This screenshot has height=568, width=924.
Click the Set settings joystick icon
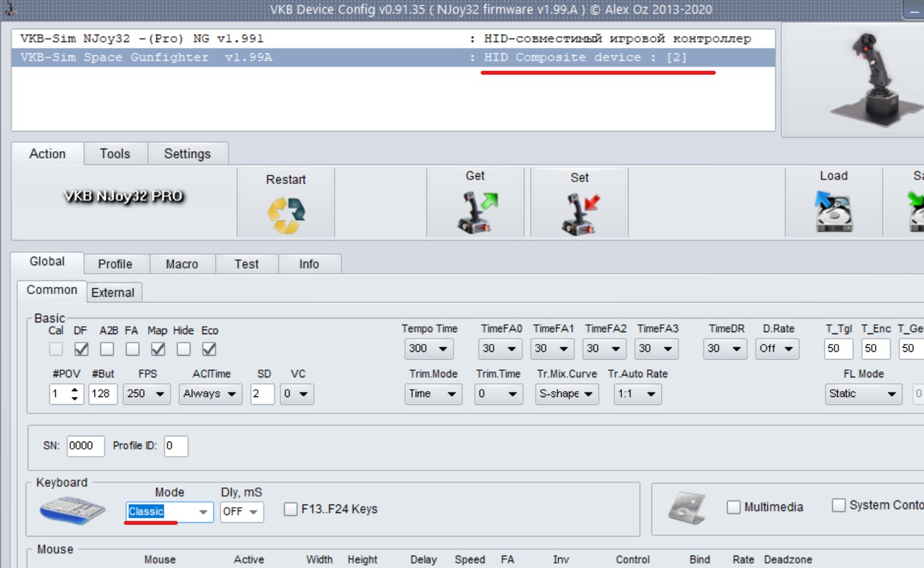coord(580,214)
